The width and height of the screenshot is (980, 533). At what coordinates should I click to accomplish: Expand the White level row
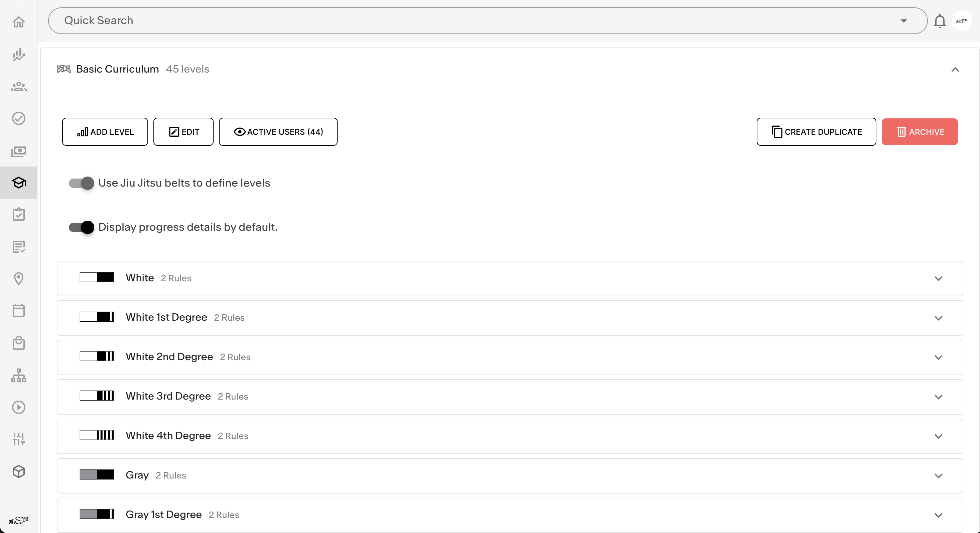(938, 278)
